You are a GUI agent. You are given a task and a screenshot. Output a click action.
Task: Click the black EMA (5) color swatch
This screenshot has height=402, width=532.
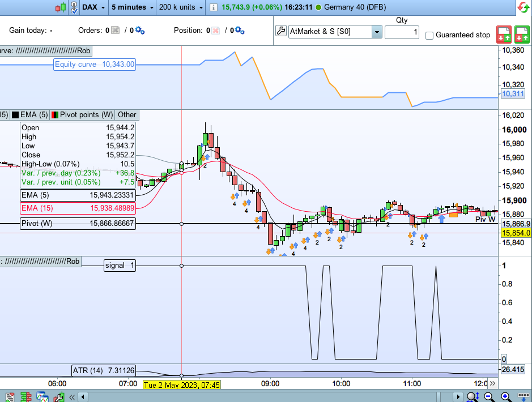[15, 115]
